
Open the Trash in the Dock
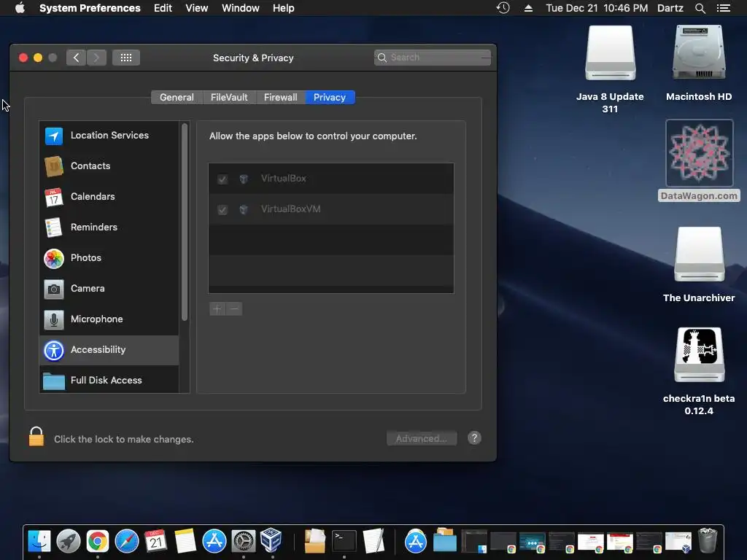click(708, 541)
